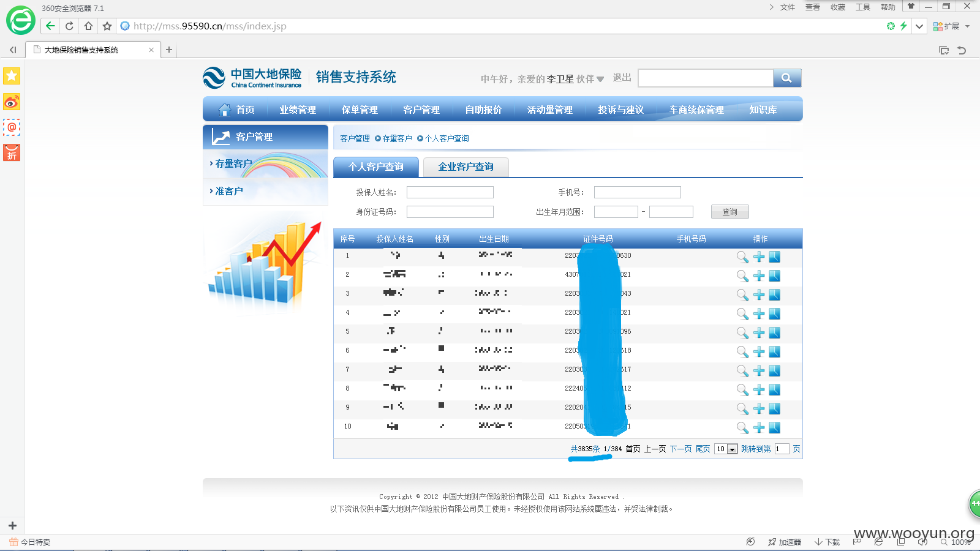The height and width of the screenshot is (551, 980).
Task: Click the 存量客户 breadcrumb link
Action: [397, 138]
